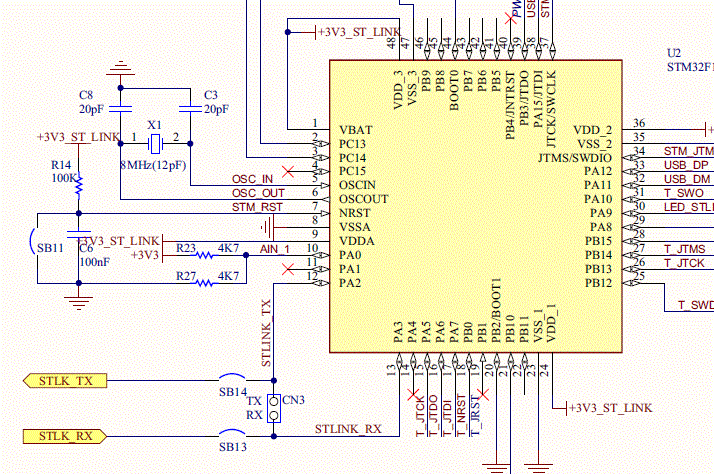Select the U2 STM32 chip body

click(x=476, y=206)
